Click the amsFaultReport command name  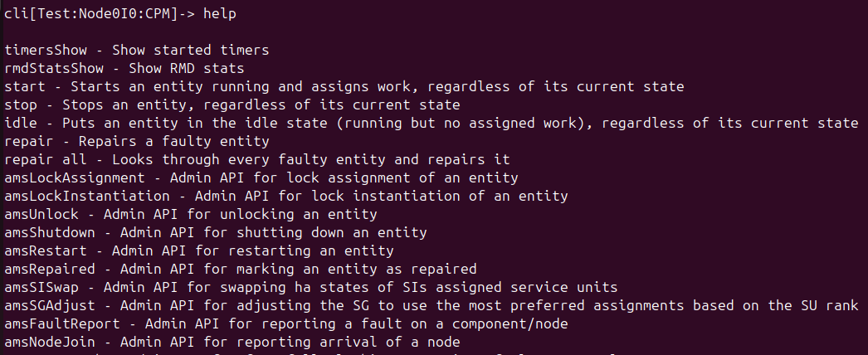[62, 324]
